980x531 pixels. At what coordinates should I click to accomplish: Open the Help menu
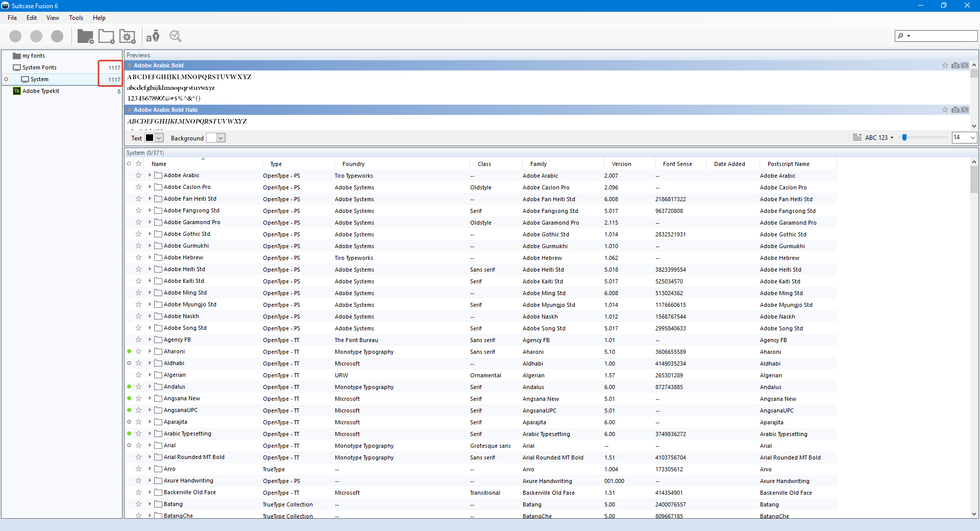coord(99,18)
